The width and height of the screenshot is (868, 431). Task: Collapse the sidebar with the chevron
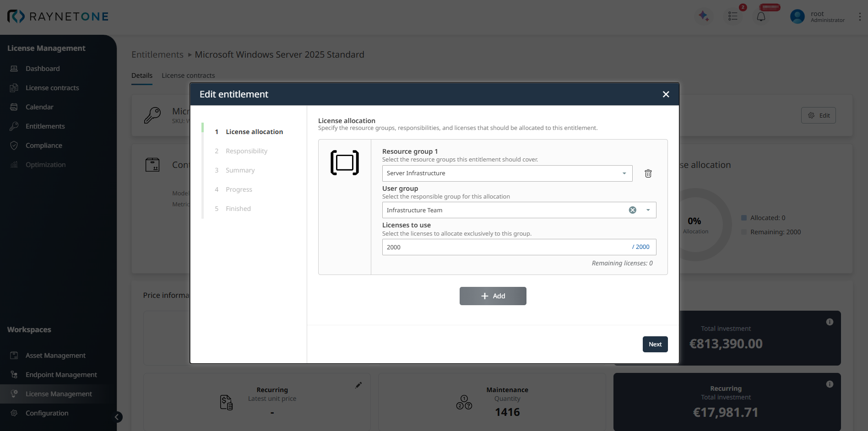click(x=117, y=417)
